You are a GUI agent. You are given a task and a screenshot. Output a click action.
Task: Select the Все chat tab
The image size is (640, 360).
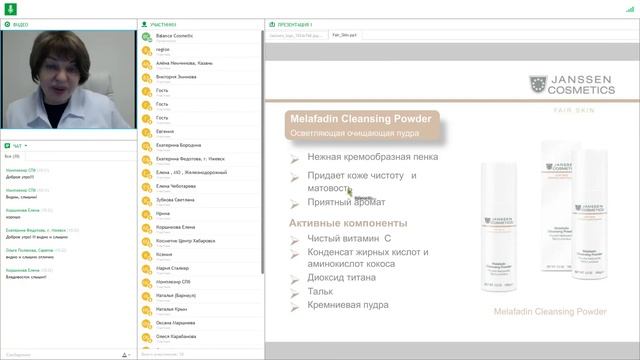point(12,156)
